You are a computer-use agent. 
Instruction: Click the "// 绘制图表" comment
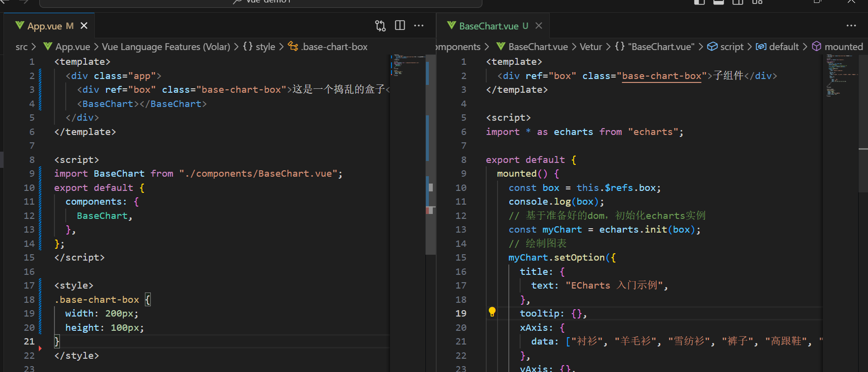tap(537, 244)
